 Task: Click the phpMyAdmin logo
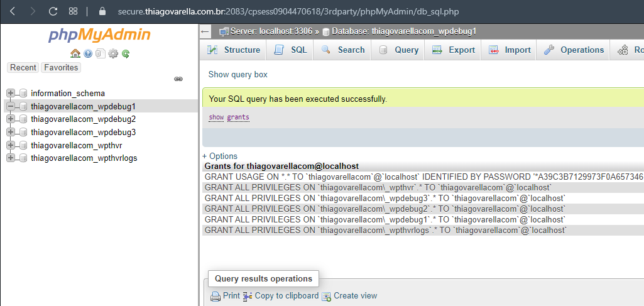pos(99,35)
